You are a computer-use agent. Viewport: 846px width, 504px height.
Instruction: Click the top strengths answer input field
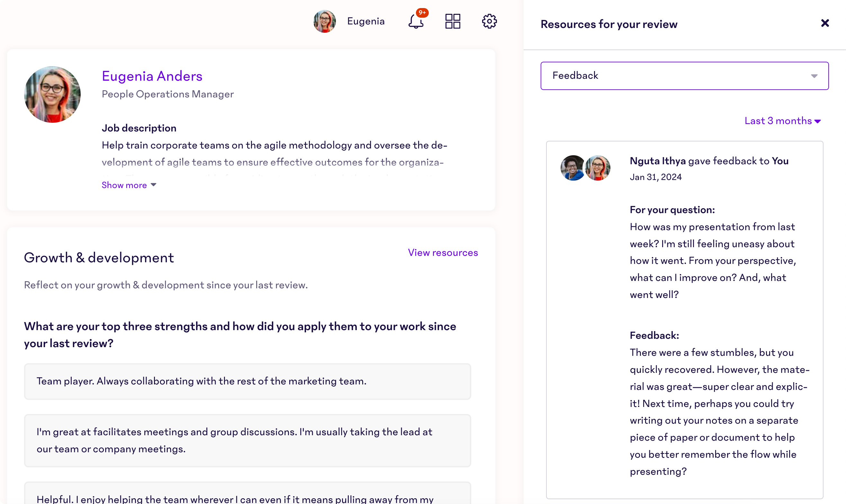click(x=248, y=381)
